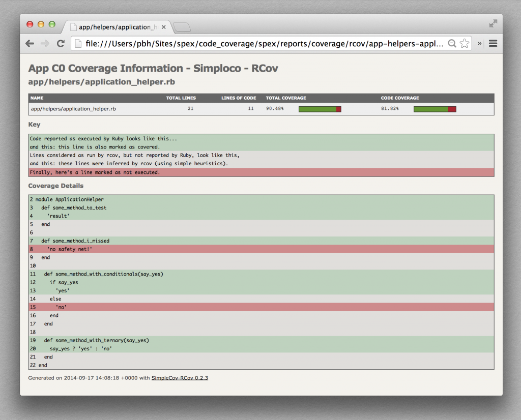Click code line 2 module ApplicationHelper
The height and width of the screenshot is (420, 521).
261,199
